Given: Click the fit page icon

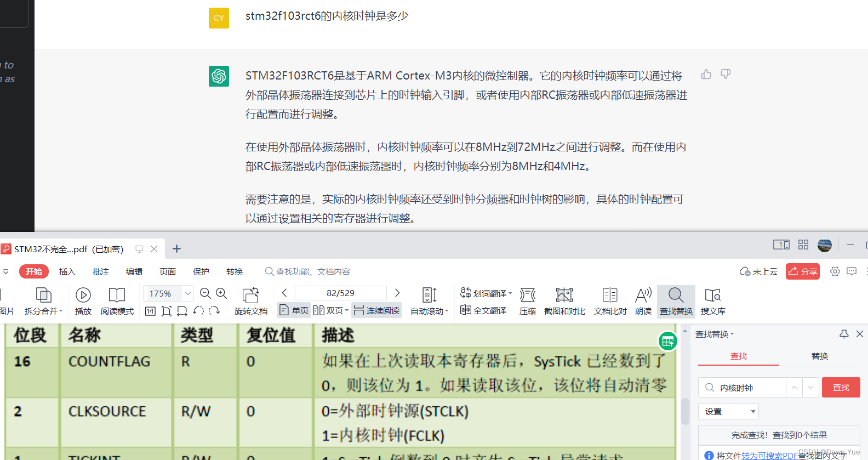Looking at the screenshot, I should [167, 311].
